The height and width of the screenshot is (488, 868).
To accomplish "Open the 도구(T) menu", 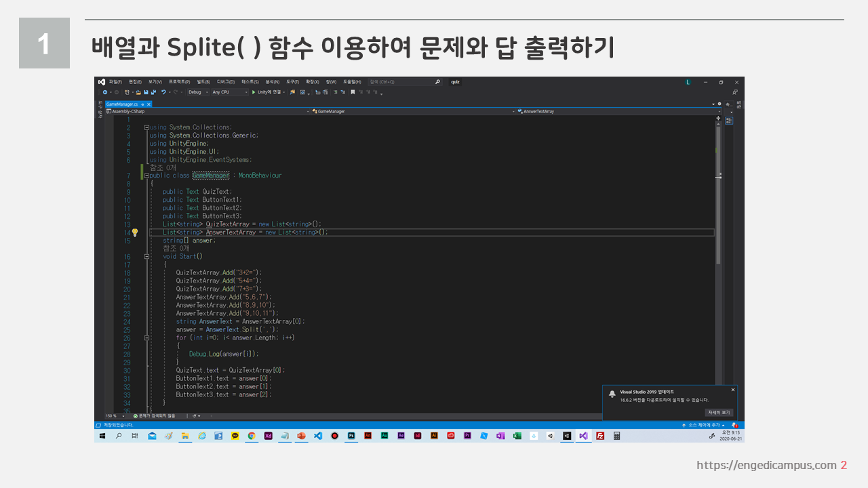I will point(292,81).
